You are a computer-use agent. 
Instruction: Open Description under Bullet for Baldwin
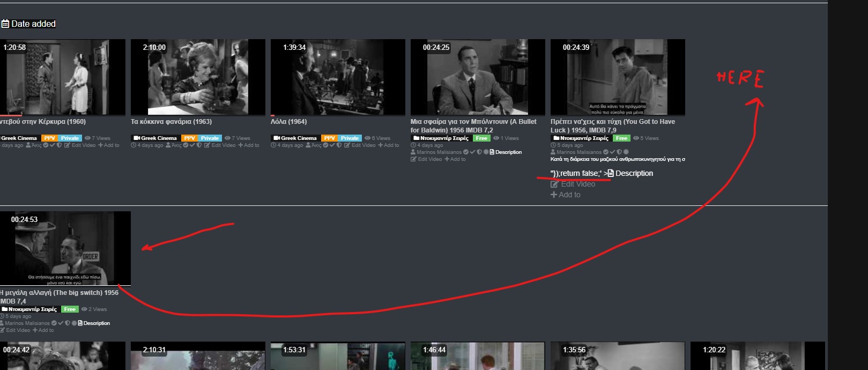506,152
